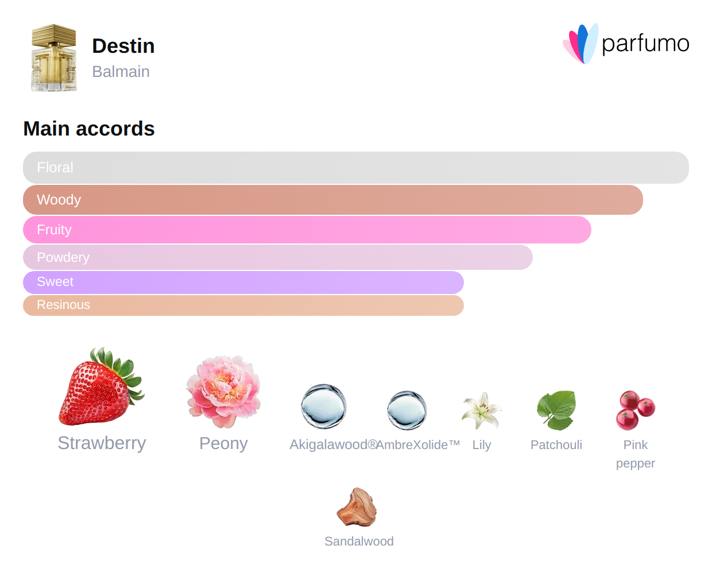The height and width of the screenshot is (588, 712).
Task: Click the Resinous accord bar
Action: point(243,305)
